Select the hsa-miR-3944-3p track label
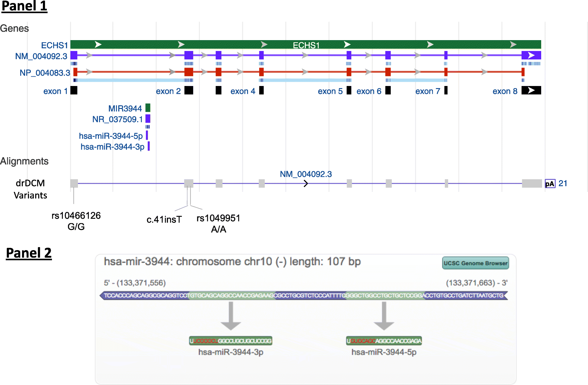The width and height of the screenshot is (588, 385). pyautogui.click(x=112, y=147)
